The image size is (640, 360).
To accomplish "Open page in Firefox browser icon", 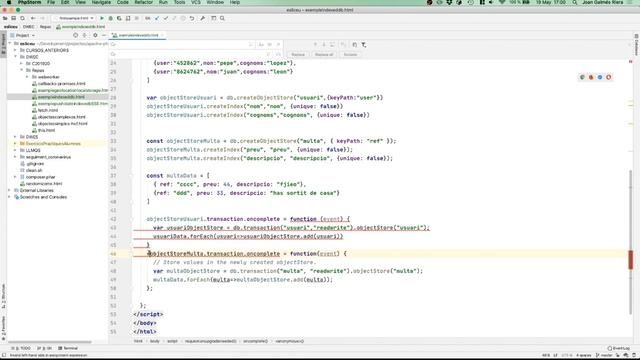I will 591,77.
